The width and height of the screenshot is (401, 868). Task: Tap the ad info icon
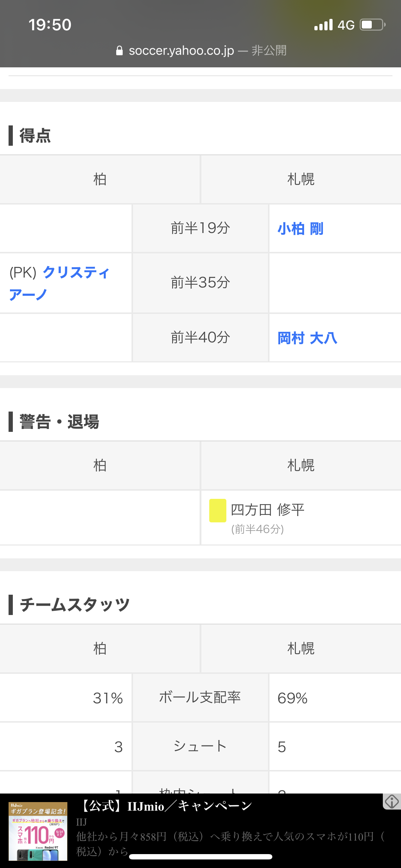(x=391, y=802)
